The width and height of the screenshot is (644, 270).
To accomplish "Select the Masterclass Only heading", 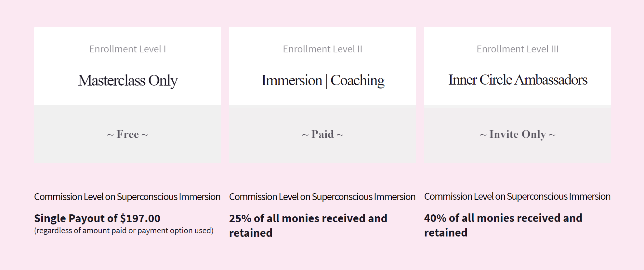I will click(x=128, y=81).
